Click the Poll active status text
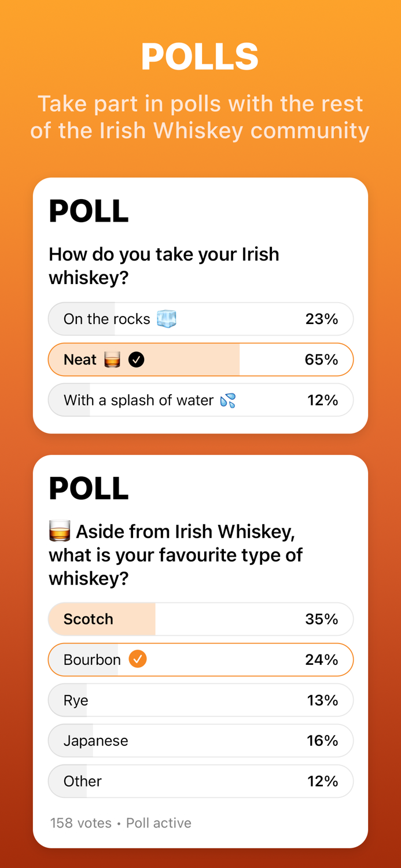This screenshot has width=401, height=868. 158,822
